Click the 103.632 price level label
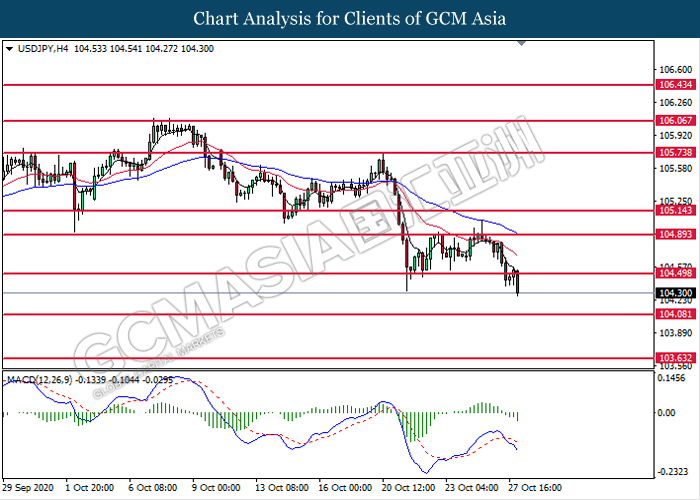 [x=675, y=358]
